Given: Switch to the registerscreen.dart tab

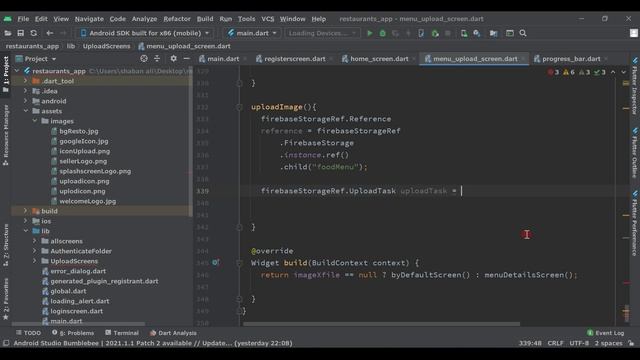Looking at the screenshot, I should [x=295, y=59].
